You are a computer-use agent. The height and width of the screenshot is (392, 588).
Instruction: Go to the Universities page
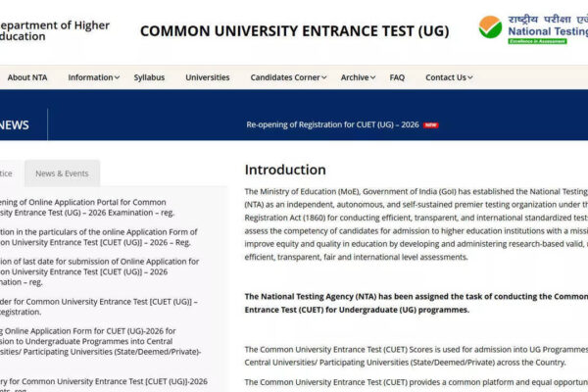click(x=208, y=77)
